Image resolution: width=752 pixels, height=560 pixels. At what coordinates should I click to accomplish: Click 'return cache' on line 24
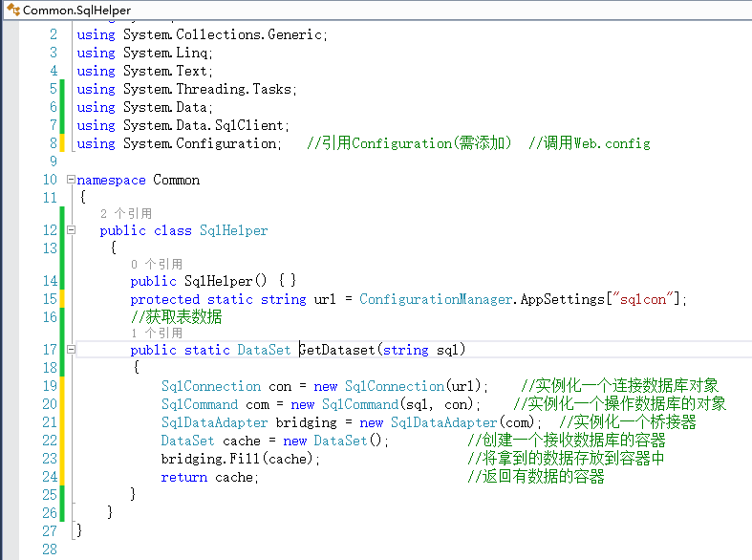(x=207, y=477)
